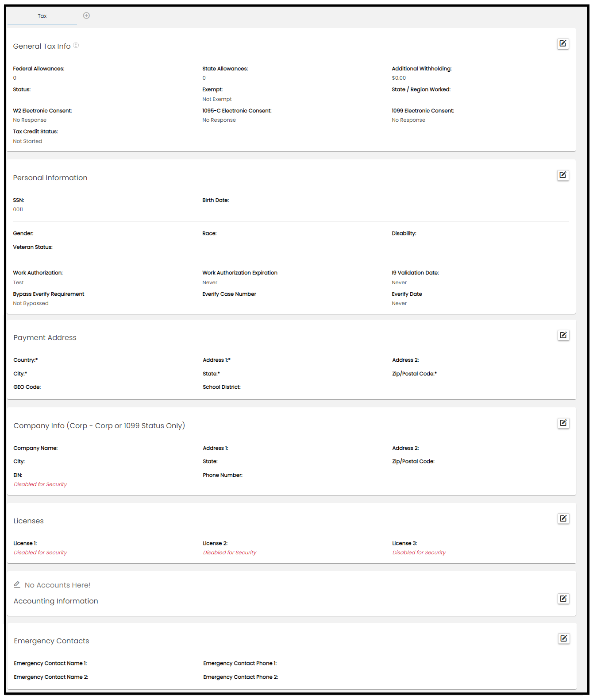Edit the General Tax Info section

click(x=562, y=43)
